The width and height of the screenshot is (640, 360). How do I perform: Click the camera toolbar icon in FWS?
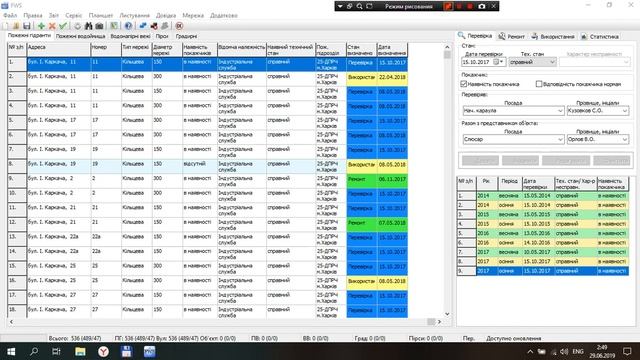[99, 26]
